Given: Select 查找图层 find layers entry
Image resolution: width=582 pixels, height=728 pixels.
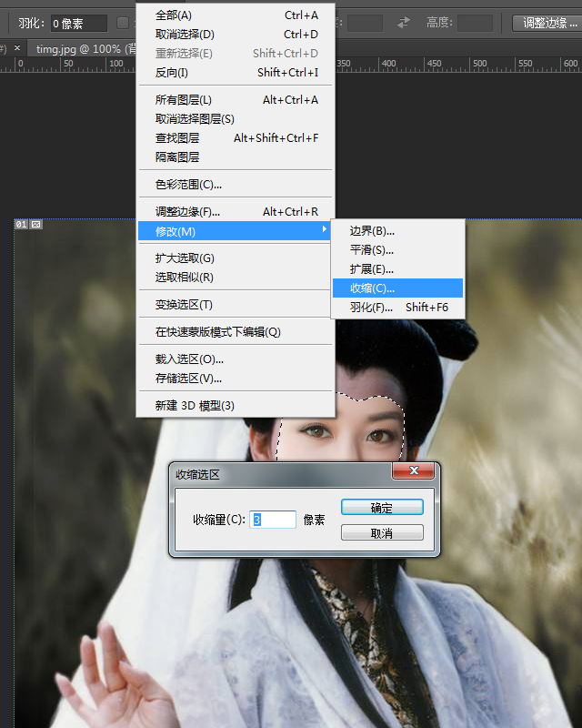Looking at the screenshot, I should point(236,138).
